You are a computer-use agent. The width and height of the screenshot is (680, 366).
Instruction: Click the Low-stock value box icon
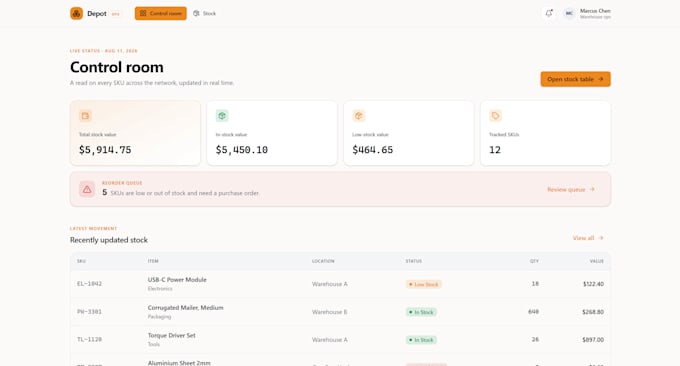pyautogui.click(x=359, y=116)
